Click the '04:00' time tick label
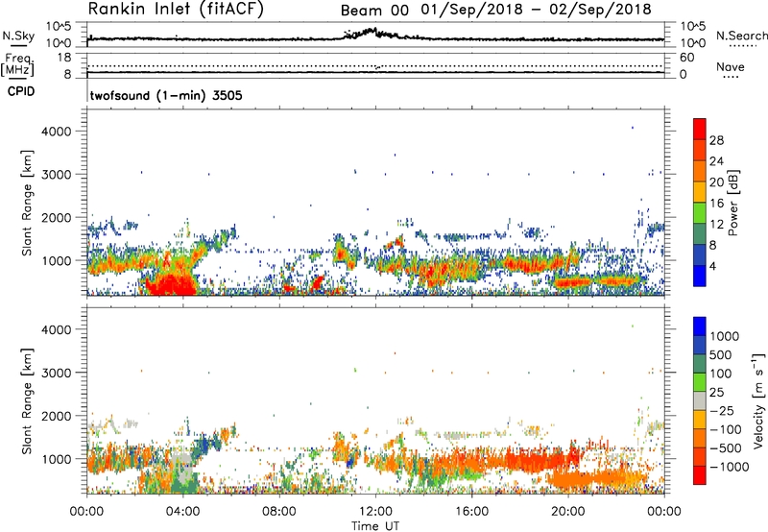 pos(182,512)
